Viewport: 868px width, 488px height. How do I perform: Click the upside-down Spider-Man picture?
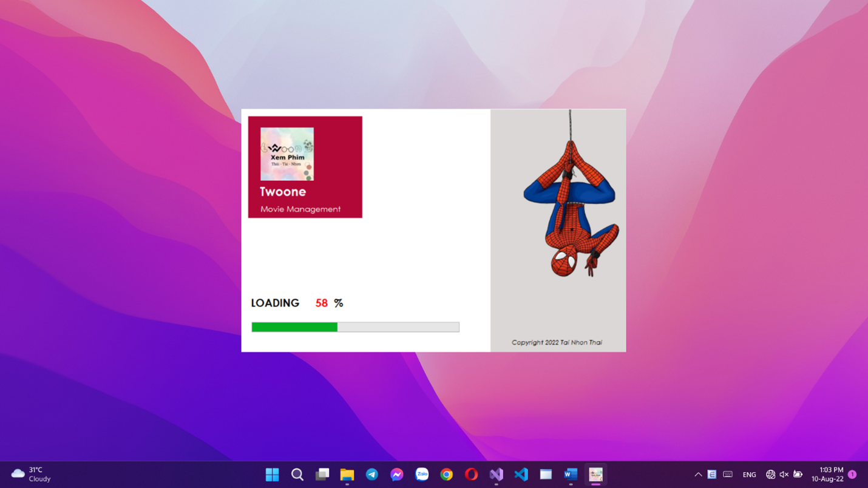570,194
